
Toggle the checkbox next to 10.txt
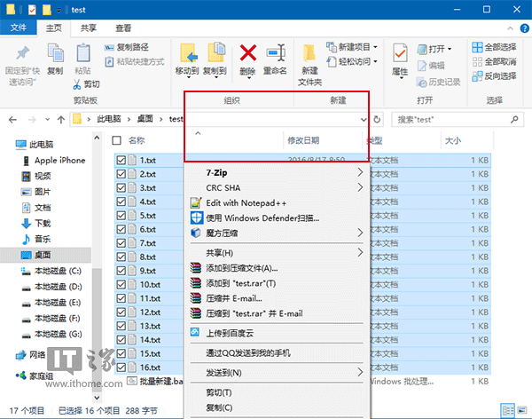(x=121, y=285)
